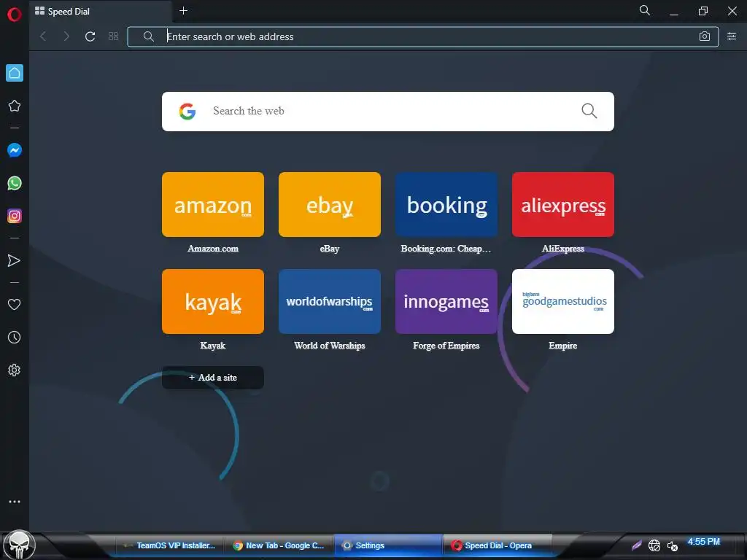Screen dimensions: 747x560
Task: Open the innogames Forge of Empires tile
Action: [x=446, y=301]
